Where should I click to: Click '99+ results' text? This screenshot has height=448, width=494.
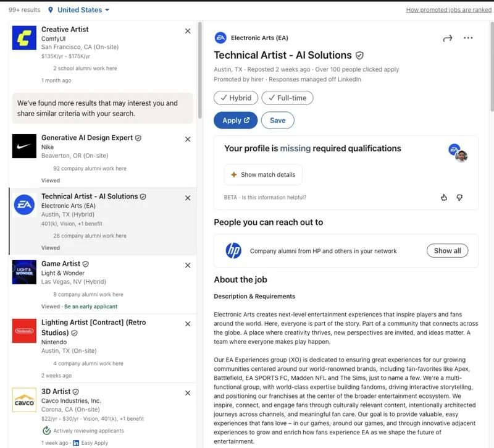(24, 10)
